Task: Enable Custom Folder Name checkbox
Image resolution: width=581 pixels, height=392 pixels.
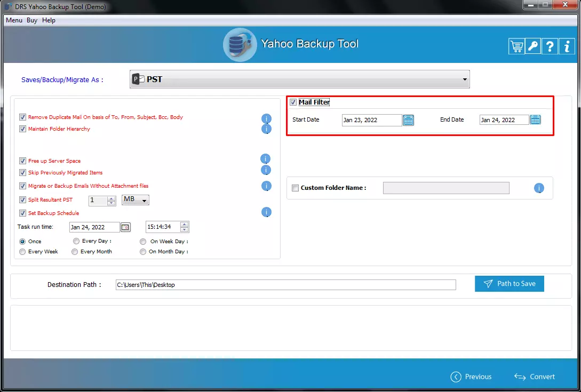Action: tap(296, 188)
